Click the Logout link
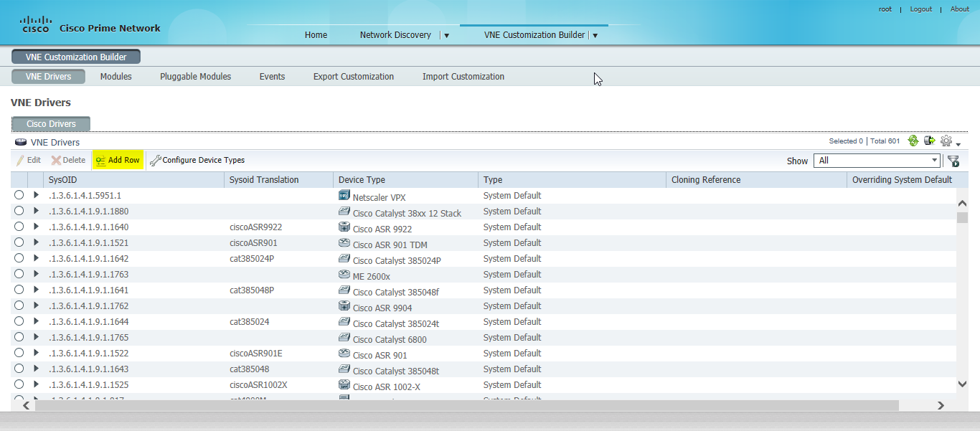Screen dimensions: 980x431 coord(920,9)
